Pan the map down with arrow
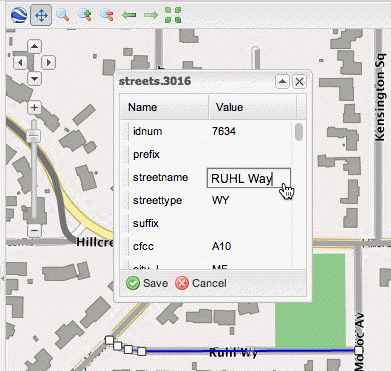The height and width of the screenshot is (371, 391). [34, 79]
